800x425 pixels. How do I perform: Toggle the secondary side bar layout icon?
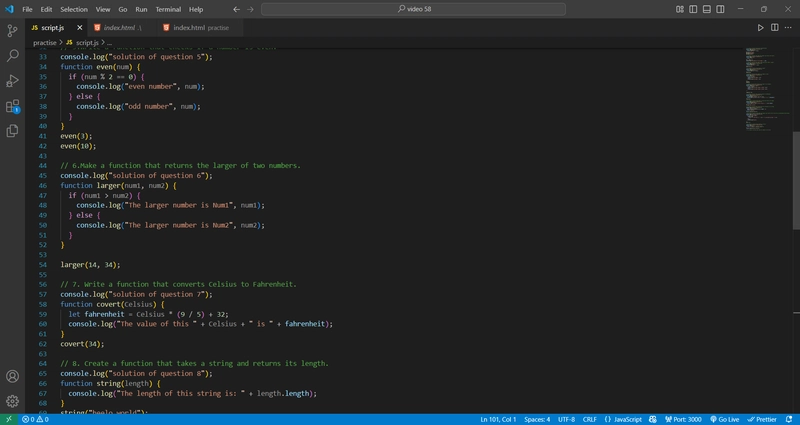tap(720, 9)
